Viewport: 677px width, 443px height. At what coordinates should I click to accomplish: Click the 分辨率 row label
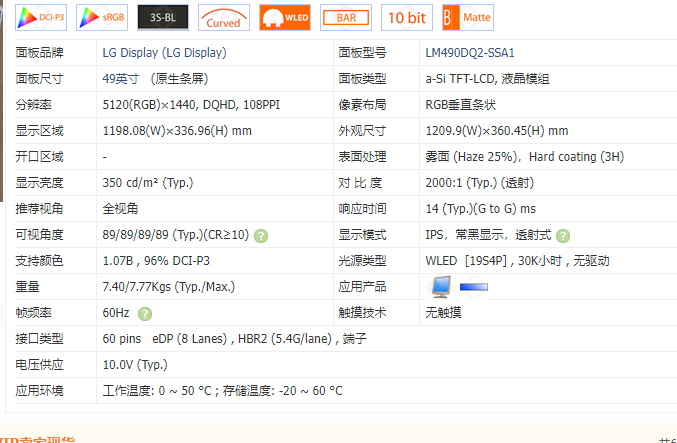pyautogui.click(x=33, y=104)
